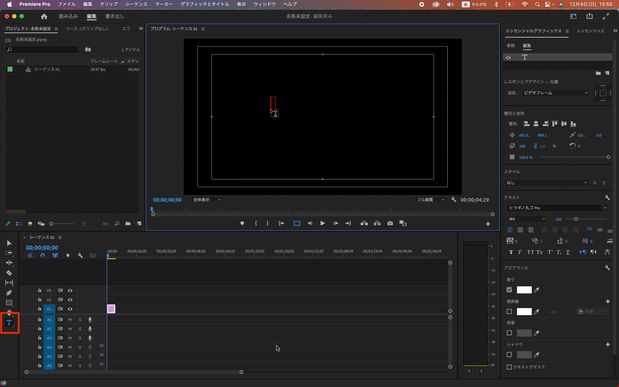
Task: Open the Program monitor zoom level dropdown
Action: 207,200
